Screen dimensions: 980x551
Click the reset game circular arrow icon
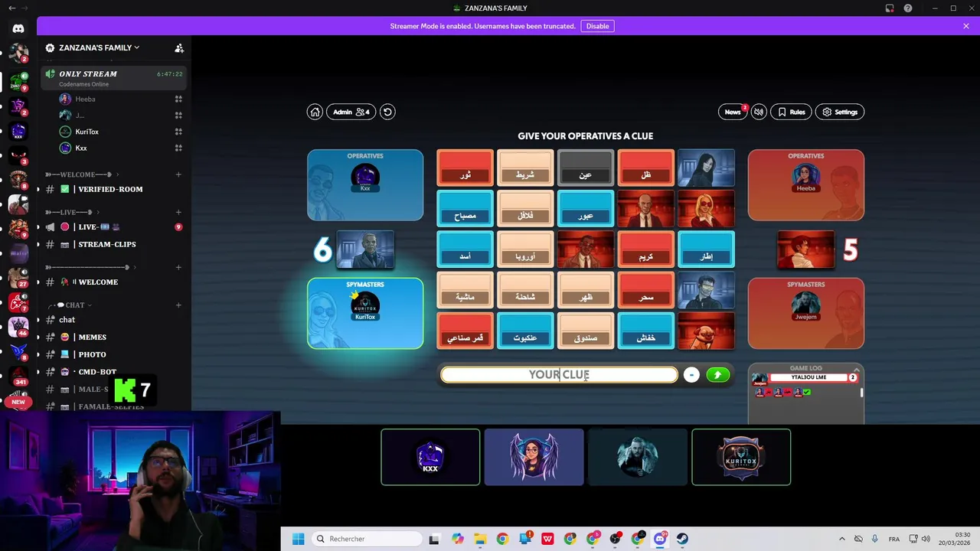pyautogui.click(x=387, y=112)
